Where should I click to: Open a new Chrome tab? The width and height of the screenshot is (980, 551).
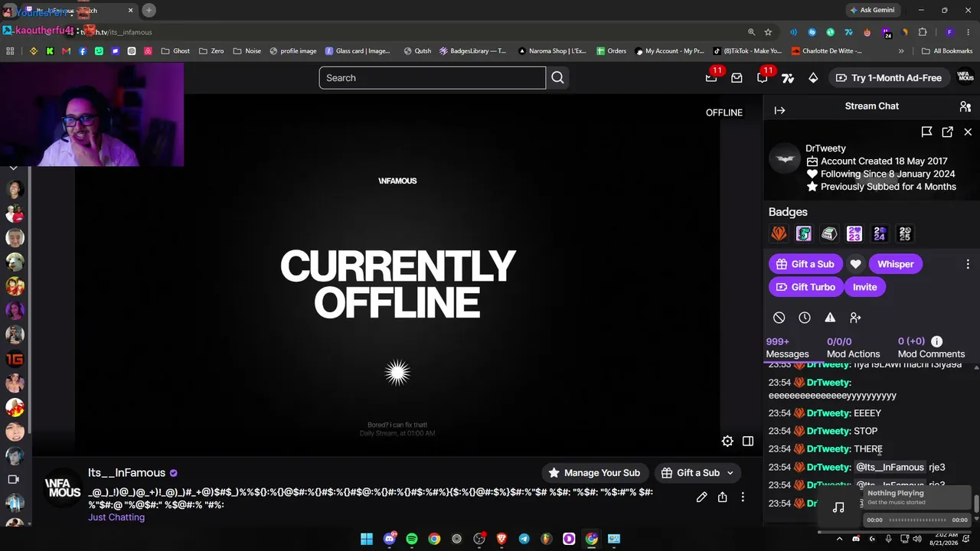pos(149,10)
